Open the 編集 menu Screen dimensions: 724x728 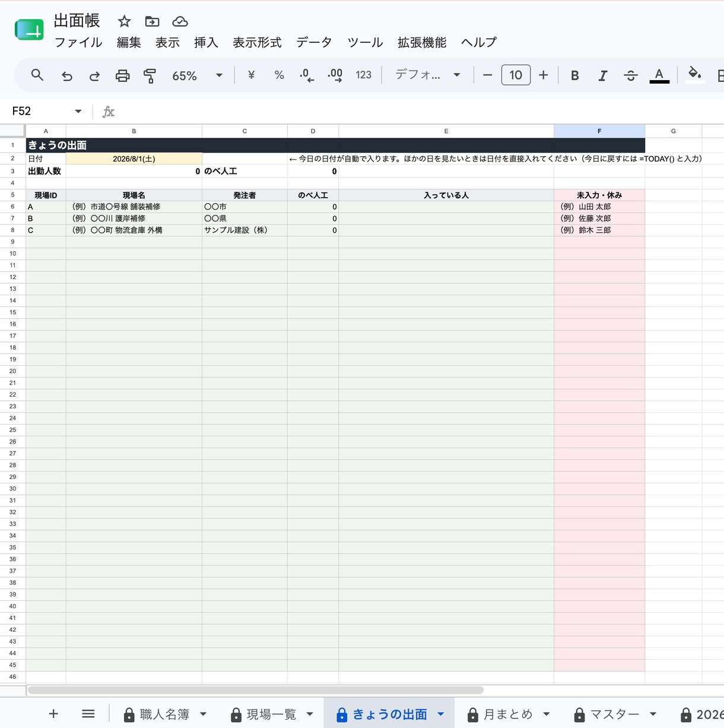[x=129, y=43]
